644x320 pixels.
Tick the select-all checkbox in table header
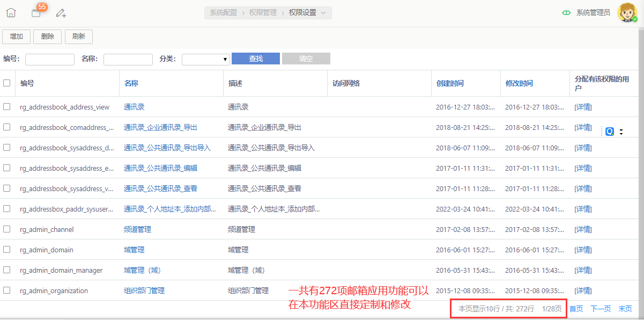tap(7, 83)
